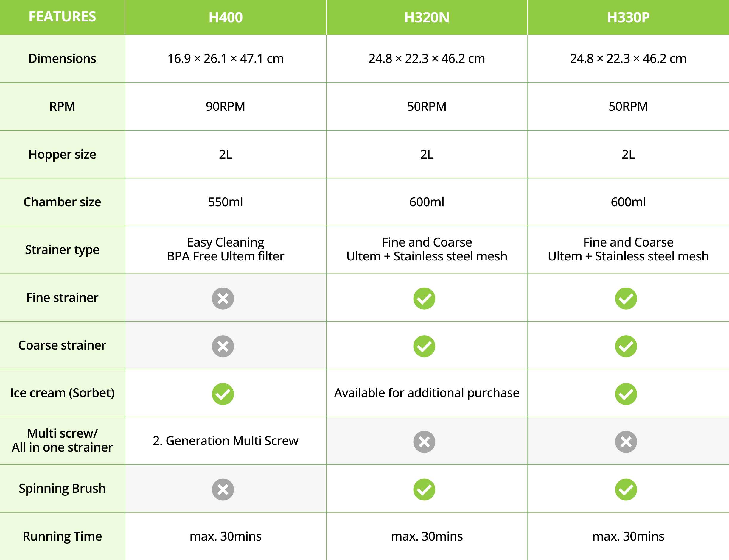
Task: Select the H400 column header
Action: (x=226, y=17)
